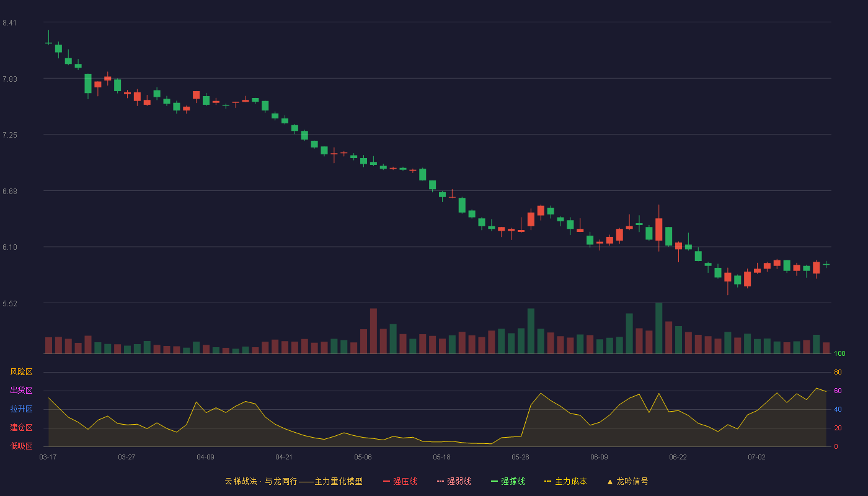Select the 07-02 date label on axis
Viewport: 868px width, 496px height.
pyautogui.click(x=756, y=457)
